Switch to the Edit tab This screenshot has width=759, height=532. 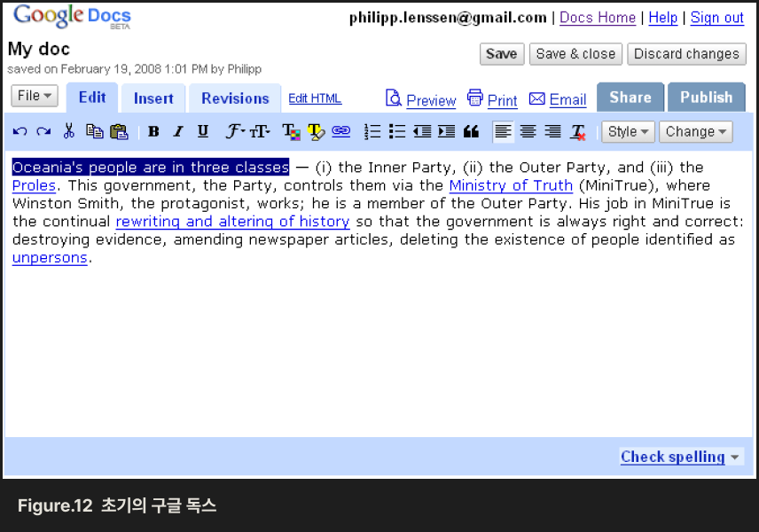tap(92, 98)
